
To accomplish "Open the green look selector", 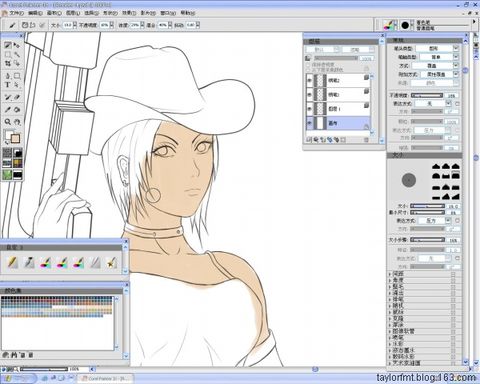I will [7, 174].
